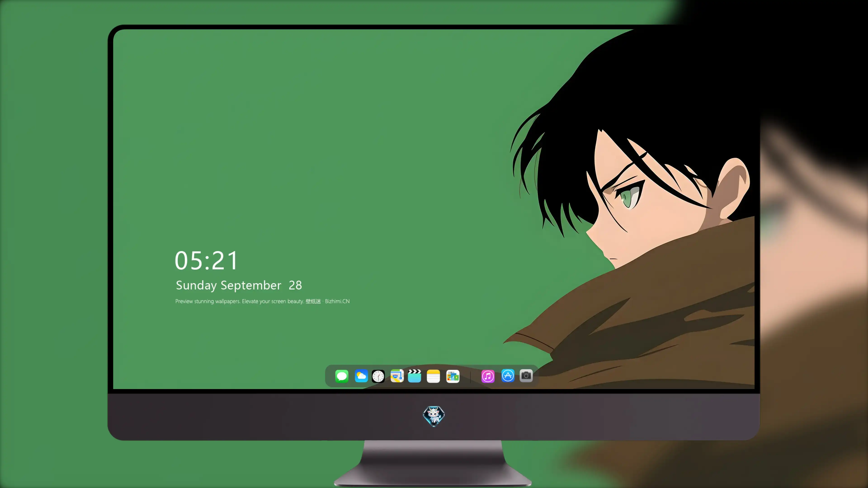868x488 pixels.
Task: Open the yellow Notes app icon
Action: [x=433, y=376]
